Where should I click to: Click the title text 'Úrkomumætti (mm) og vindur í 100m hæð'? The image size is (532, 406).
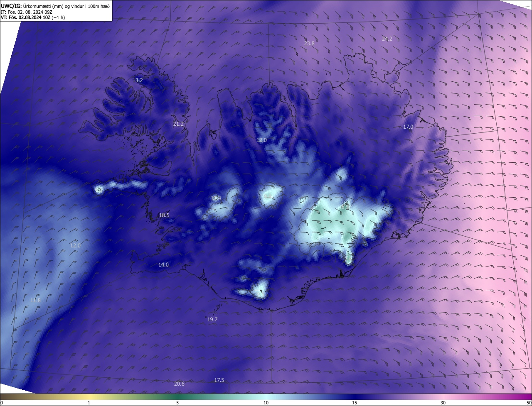click(x=66, y=6)
